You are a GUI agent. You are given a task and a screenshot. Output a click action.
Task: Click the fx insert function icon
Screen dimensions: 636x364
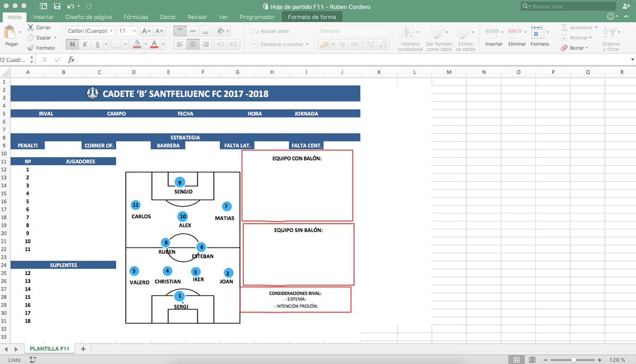click(72, 60)
